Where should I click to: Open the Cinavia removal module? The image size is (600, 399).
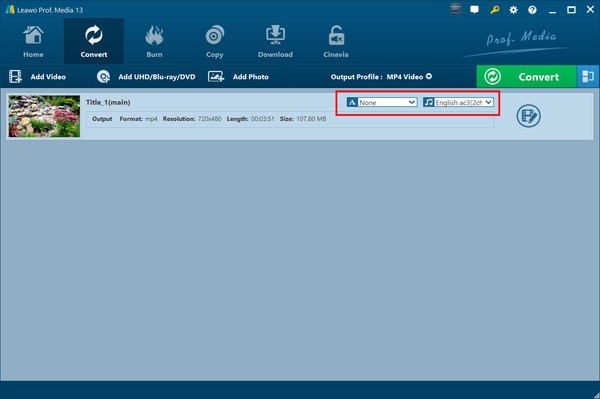(x=336, y=41)
